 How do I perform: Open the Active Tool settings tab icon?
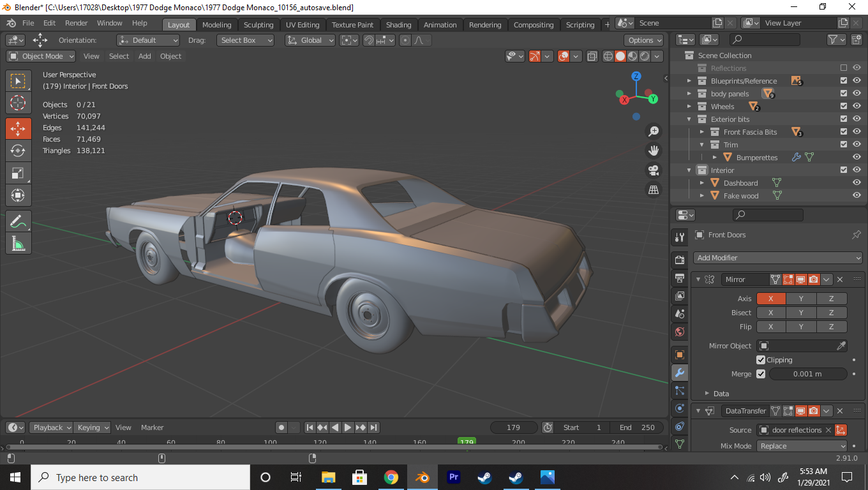point(680,237)
